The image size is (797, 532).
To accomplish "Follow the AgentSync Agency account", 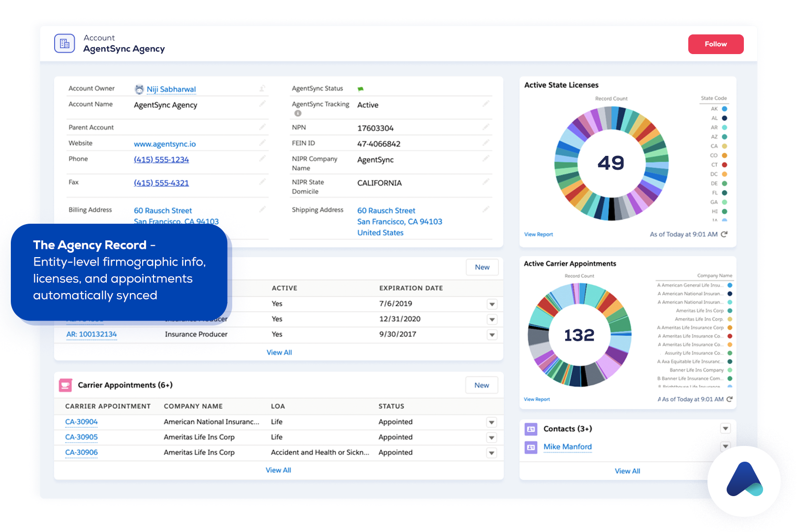I will (x=715, y=44).
